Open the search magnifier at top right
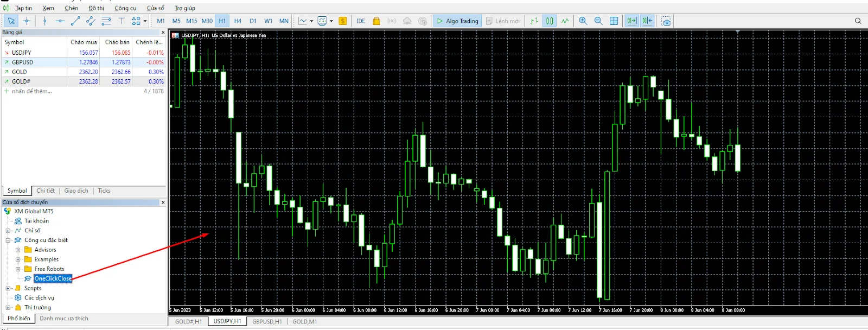 (858, 21)
